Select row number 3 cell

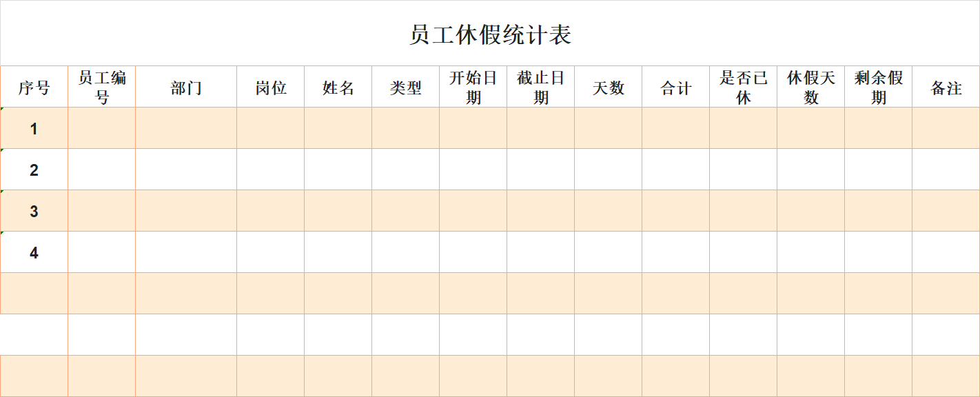(35, 211)
